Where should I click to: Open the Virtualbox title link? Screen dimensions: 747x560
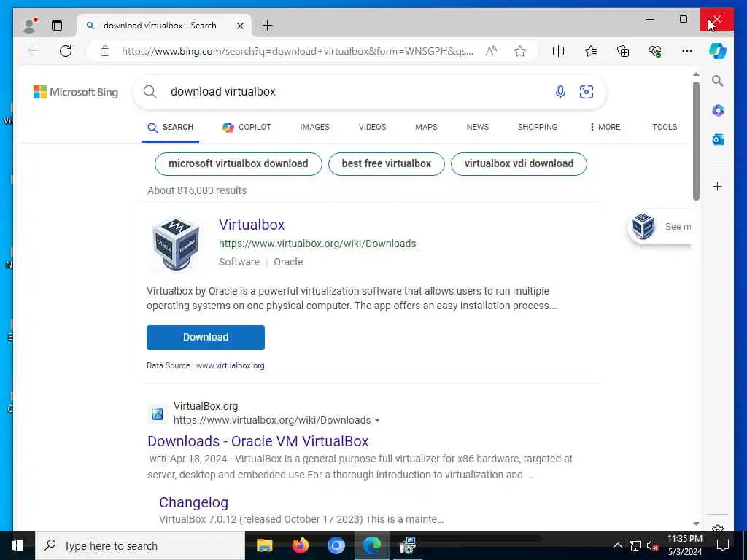pyautogui.click(x=252, y=225)
